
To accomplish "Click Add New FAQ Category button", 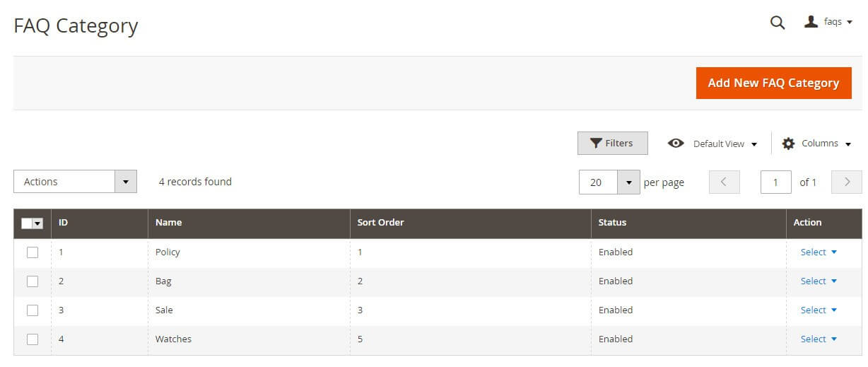I will 773,83.
